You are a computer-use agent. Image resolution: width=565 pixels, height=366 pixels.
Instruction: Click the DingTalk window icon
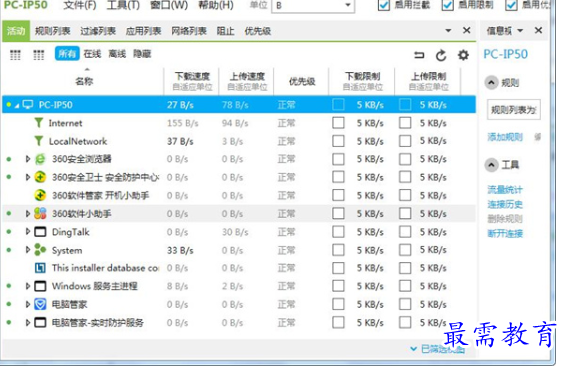(x=40, y=232)
